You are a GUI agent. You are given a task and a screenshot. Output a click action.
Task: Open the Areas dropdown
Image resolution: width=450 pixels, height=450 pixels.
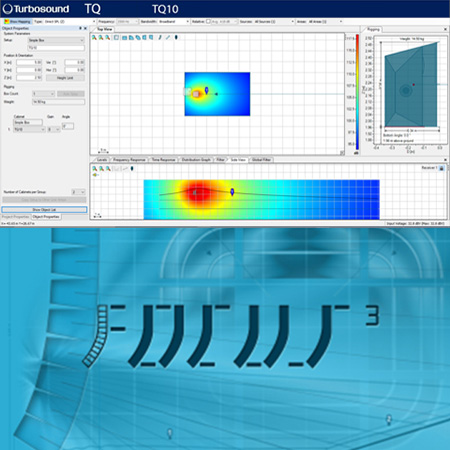click(x=325, y=21)
